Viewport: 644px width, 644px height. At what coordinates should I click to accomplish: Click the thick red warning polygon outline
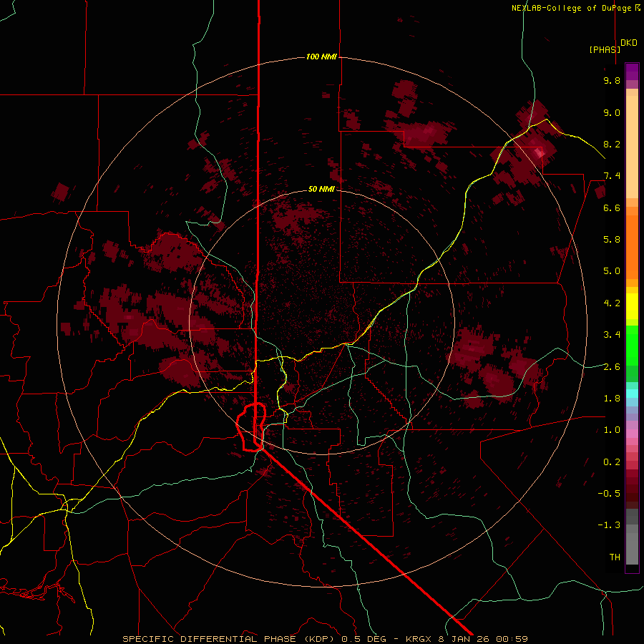point(252,427)
